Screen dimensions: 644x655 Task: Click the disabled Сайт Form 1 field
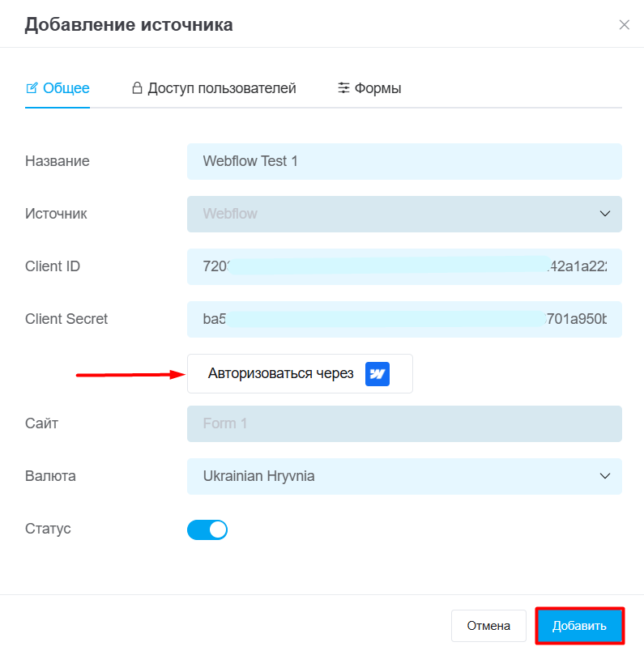[404, 423]
